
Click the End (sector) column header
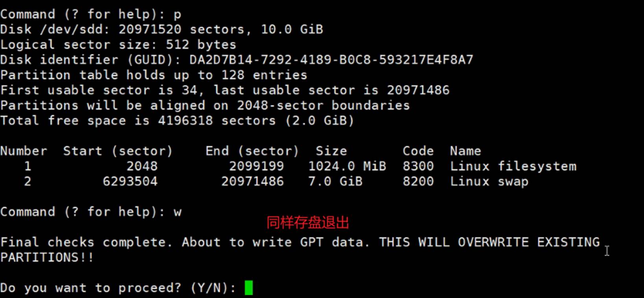pos(252,151)
